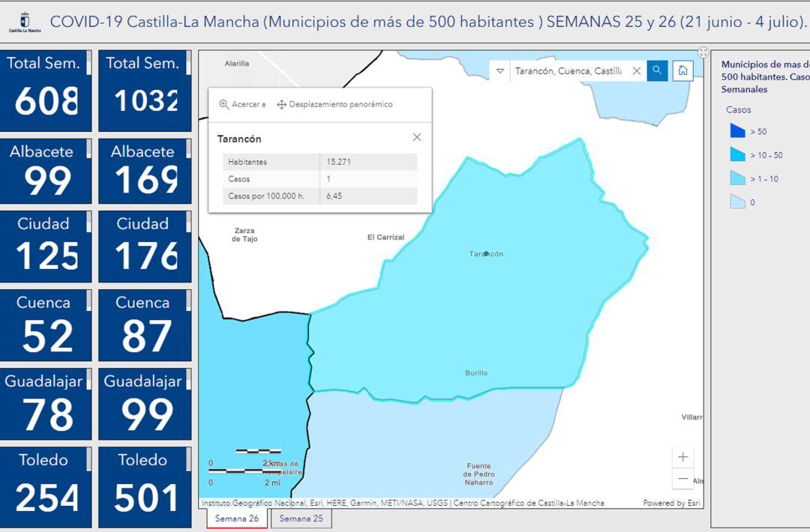Switch to the Semana 25 tab

tap(301, 518)
